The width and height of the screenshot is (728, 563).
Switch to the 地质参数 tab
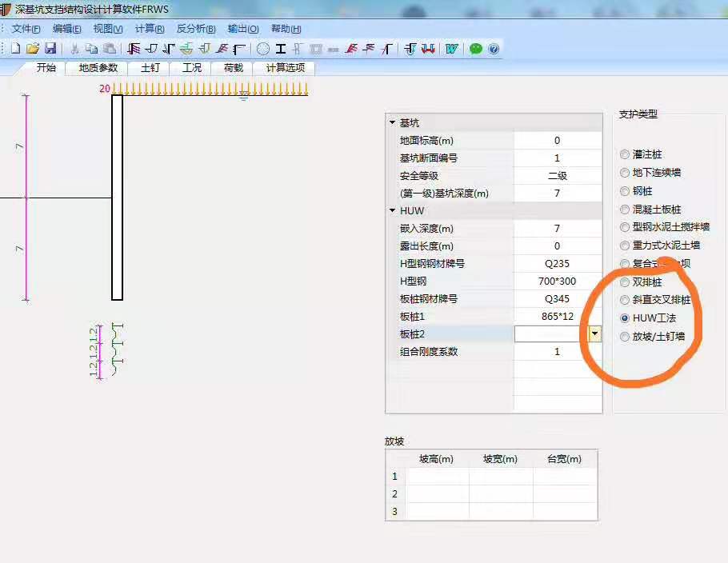click(x=98, y=68)
